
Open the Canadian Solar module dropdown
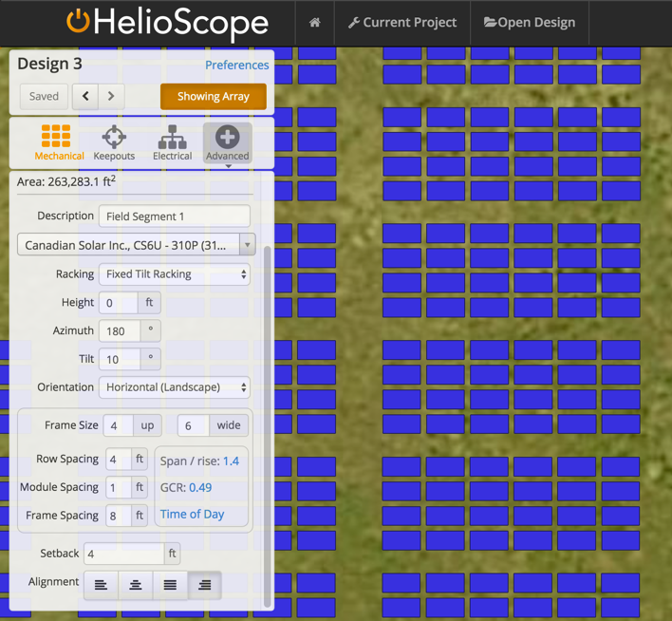pyautogui.click(x=137, y=245)
